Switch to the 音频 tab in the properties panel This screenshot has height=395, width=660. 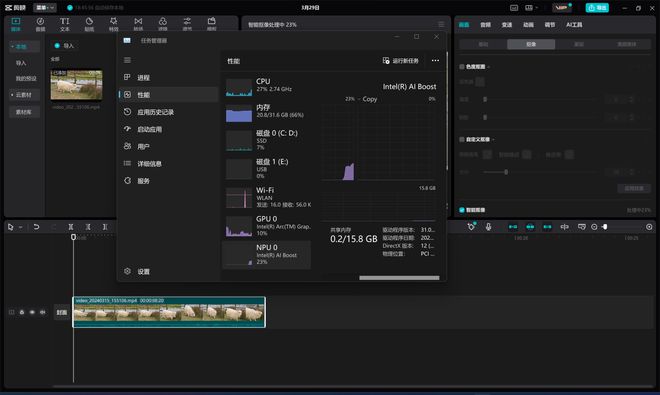click(485, 25)
